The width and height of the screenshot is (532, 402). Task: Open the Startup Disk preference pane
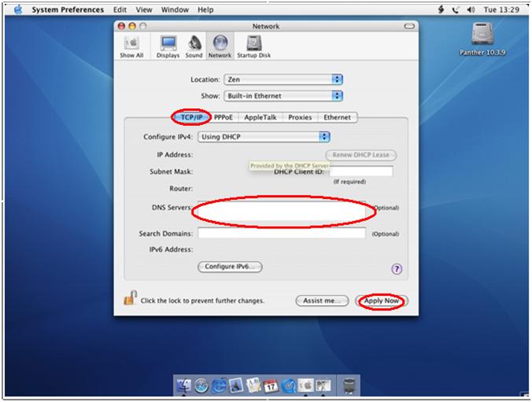tap(253, 46)
